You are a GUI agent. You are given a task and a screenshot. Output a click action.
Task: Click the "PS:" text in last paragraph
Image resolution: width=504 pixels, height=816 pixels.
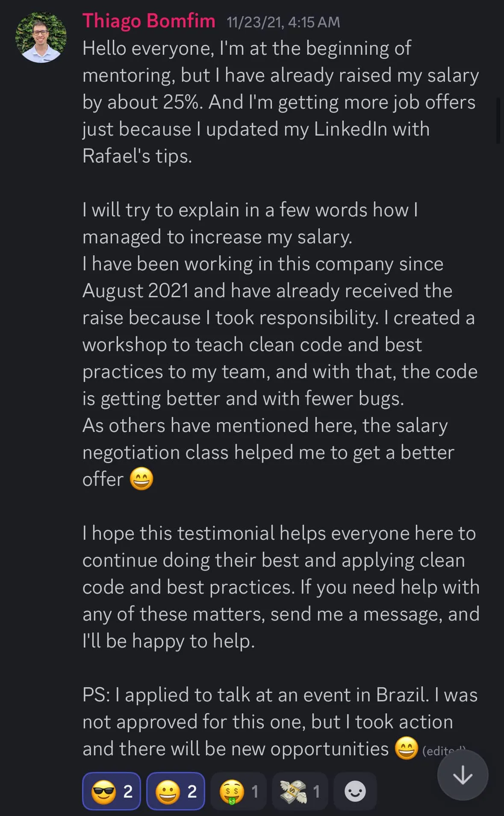click(97, 695)
